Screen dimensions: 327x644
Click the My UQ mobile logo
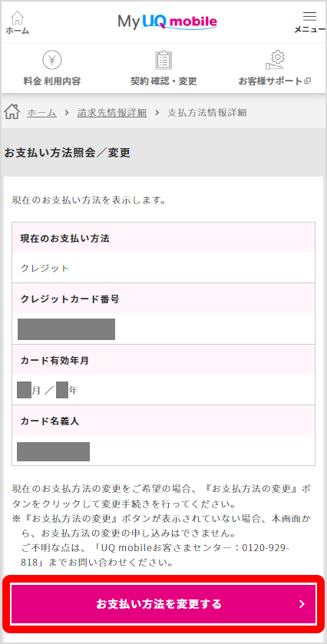(167, 21)
